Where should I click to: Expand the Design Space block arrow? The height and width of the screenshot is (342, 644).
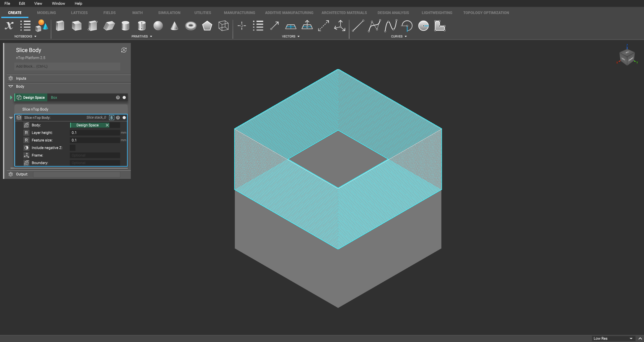(11, 97)
